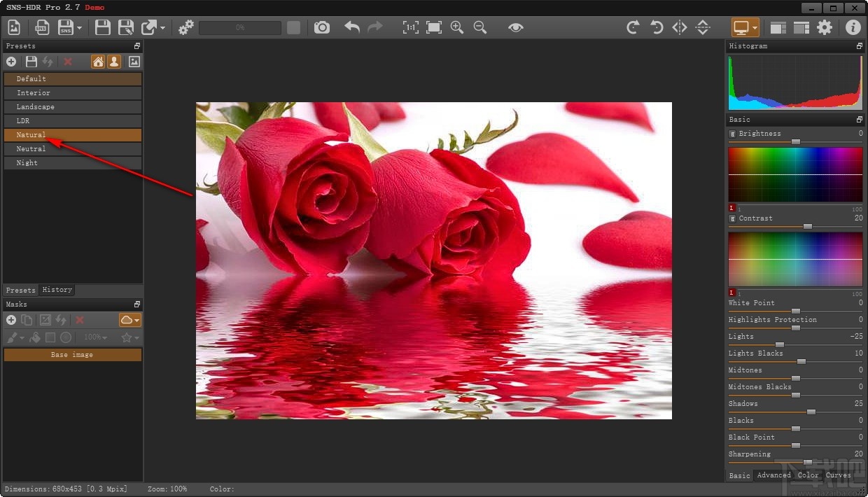Screen dimensions: 868x497
Task: Click the rotate image right icon
Action: (x=632, y=27)
